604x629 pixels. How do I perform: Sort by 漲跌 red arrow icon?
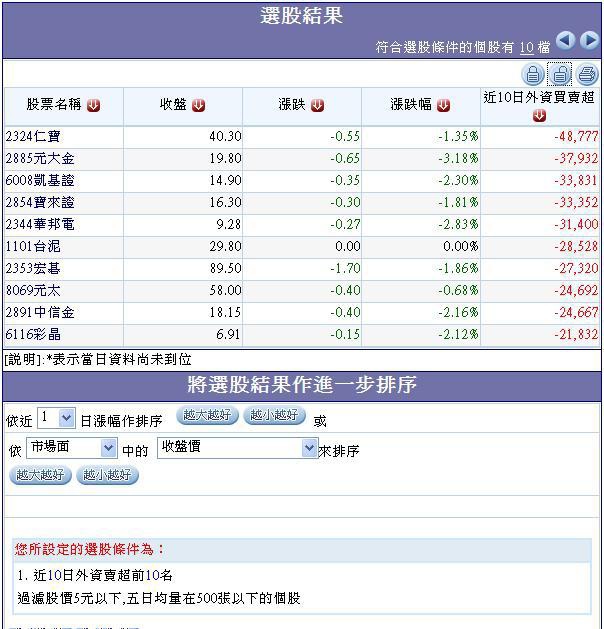(x=317, y=106)
